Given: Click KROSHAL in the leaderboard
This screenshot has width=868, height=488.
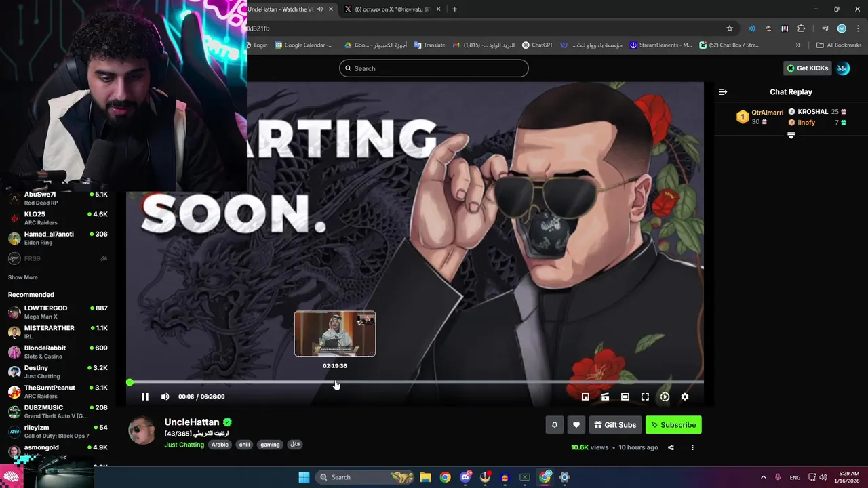Looking at the screenshot, I should pos(812,112).
